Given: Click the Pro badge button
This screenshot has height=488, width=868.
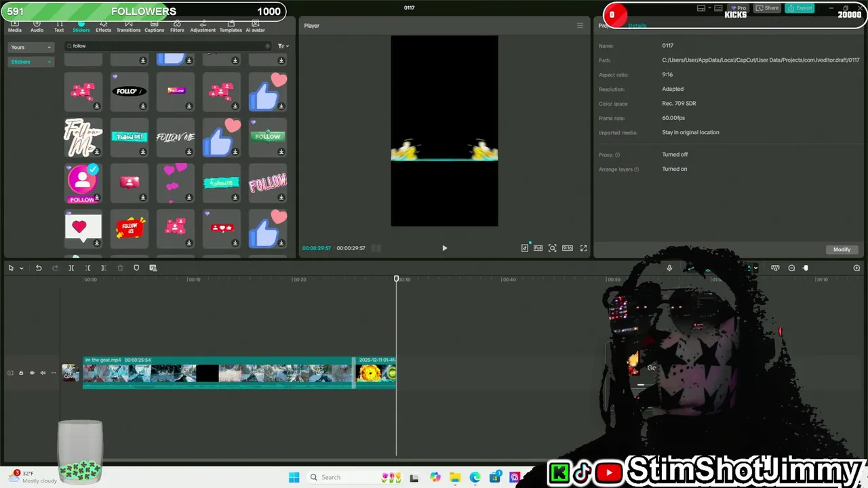Looking at the screenshot, I should [x=738, y=8].
